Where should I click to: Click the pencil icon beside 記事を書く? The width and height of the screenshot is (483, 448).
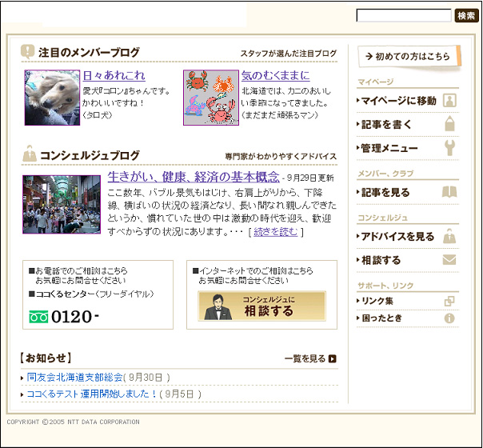[x=449, y=124]
